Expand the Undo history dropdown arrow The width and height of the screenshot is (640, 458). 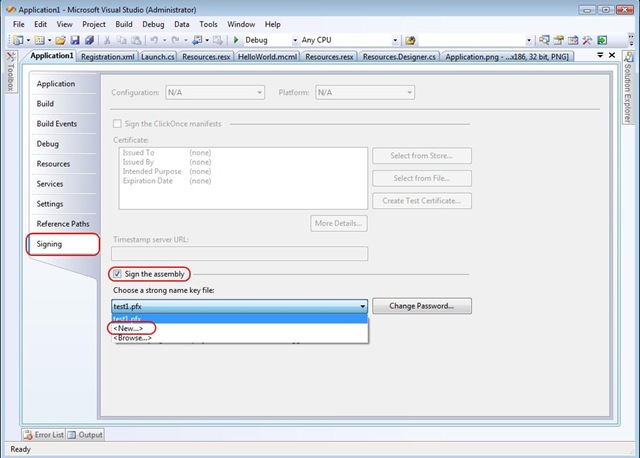tap(164, 40)
